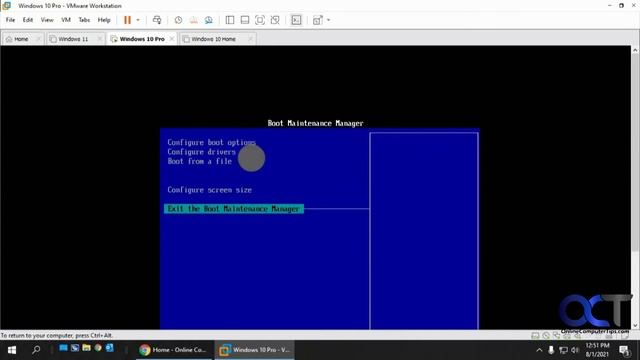The width and height of the screenshot is (640, 360).
Task: Close the Windows 11 tab
Action: (100, 39)
